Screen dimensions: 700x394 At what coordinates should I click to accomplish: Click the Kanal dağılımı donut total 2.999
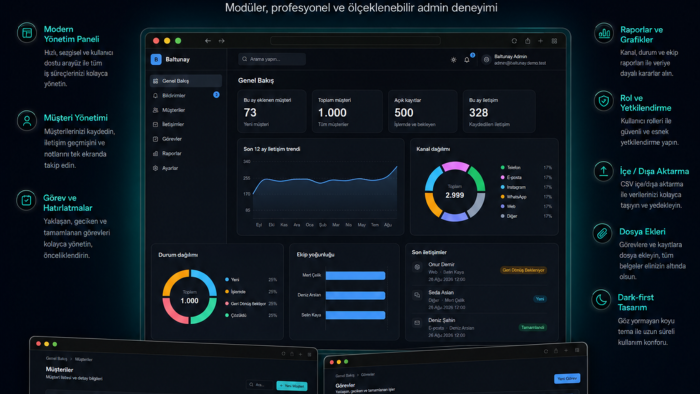coord(454,195)
